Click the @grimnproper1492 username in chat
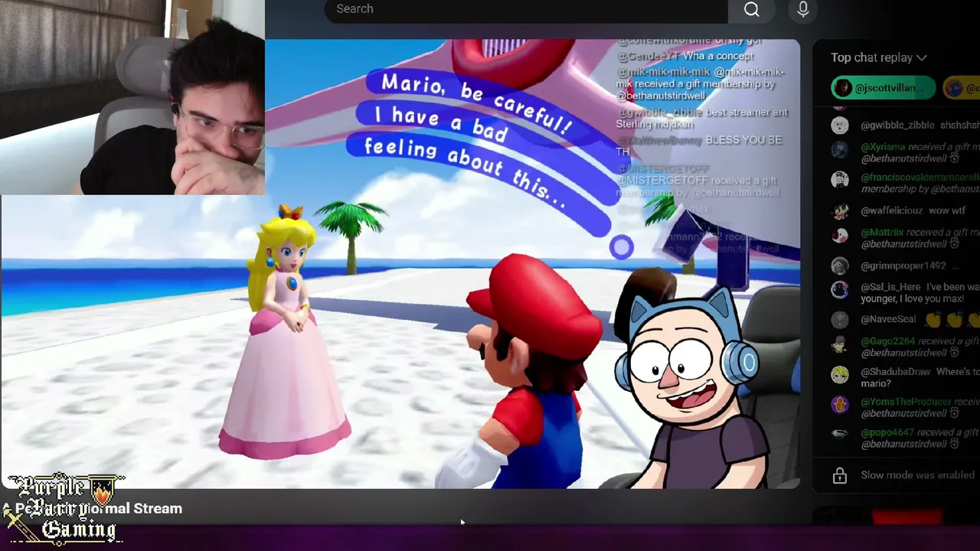This screenshot has height=551, width=980. pyautogui.click(x=903, y=266)
